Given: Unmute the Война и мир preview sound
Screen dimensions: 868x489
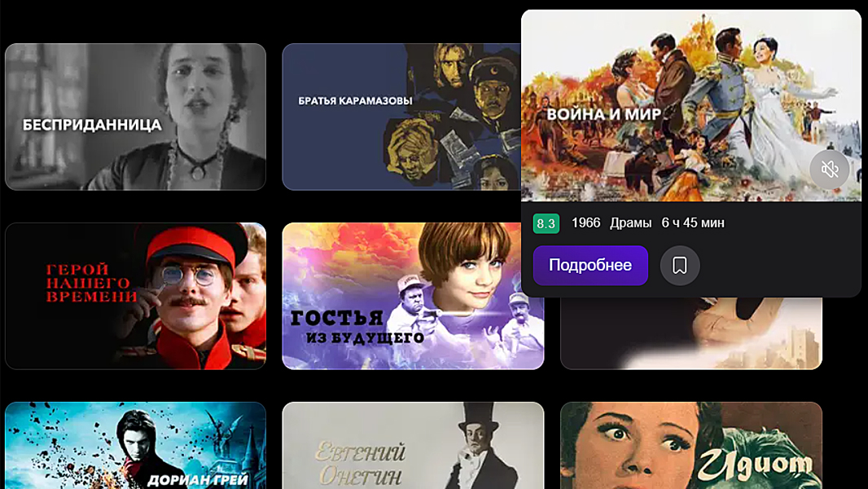Looking at the screenshot, I should [829, 170].
